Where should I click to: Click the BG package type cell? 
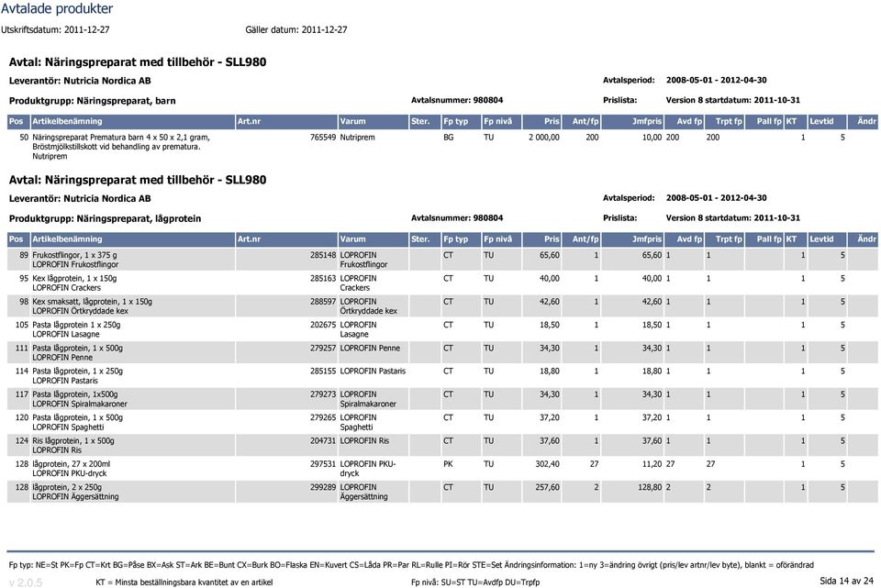pyautogui.click(x=449, y=137)
